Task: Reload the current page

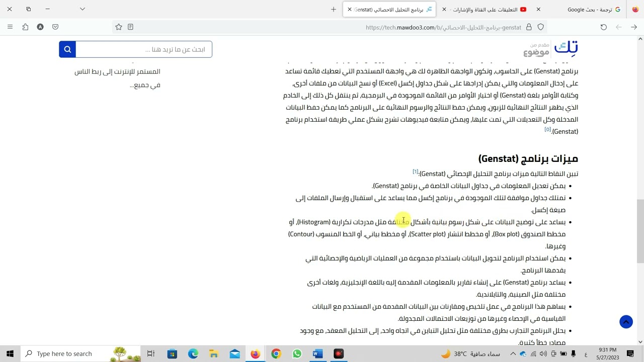Action: click(x=604, y=27)
